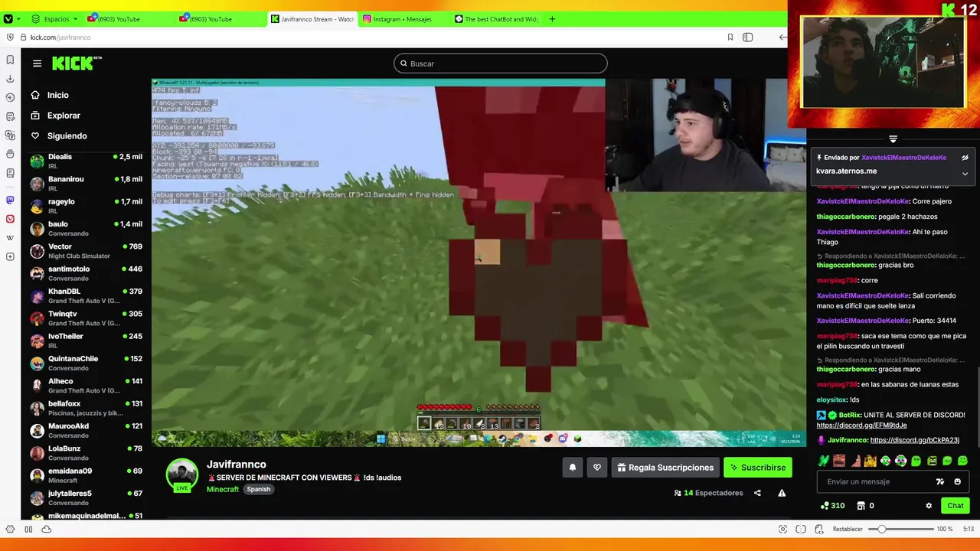This screenshot has width=980, height=551.
Task: Open the Vivaldi menu dropdown arrow
Action: (x=19, y=18)
